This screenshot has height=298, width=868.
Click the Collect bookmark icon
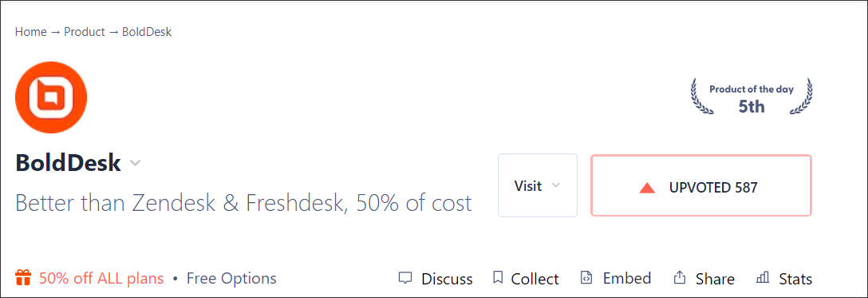point(498,277)
